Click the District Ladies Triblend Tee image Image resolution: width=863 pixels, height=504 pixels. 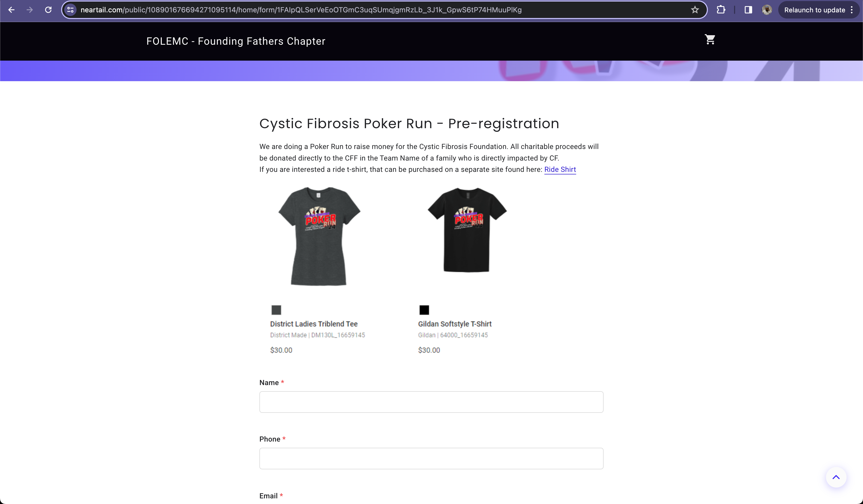click(x=319, y=236)
